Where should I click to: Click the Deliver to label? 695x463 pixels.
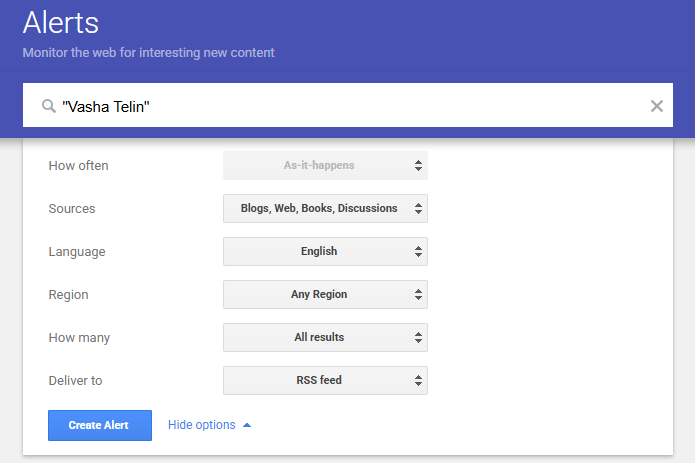75,381
